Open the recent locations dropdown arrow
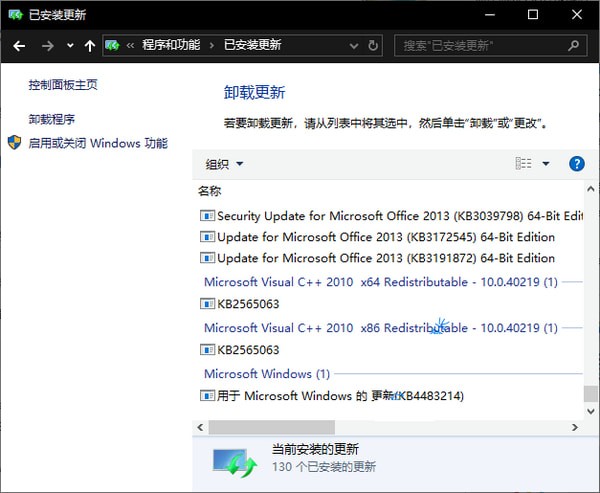 pos(70,45)
